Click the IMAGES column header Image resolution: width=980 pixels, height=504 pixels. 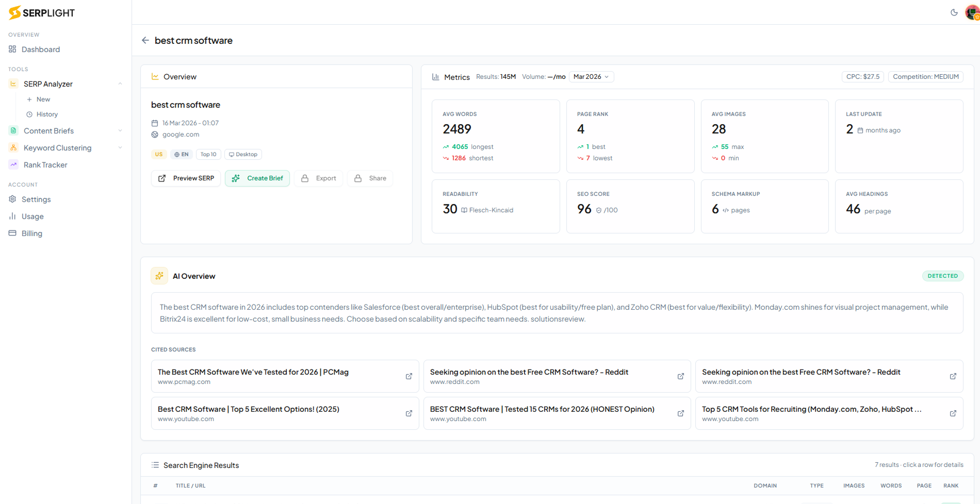(854, 485)
